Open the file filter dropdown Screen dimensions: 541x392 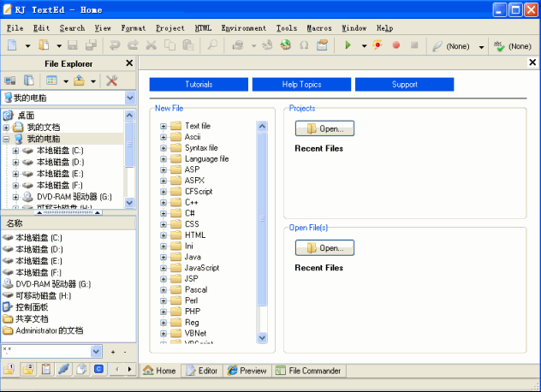pos(97,351)
